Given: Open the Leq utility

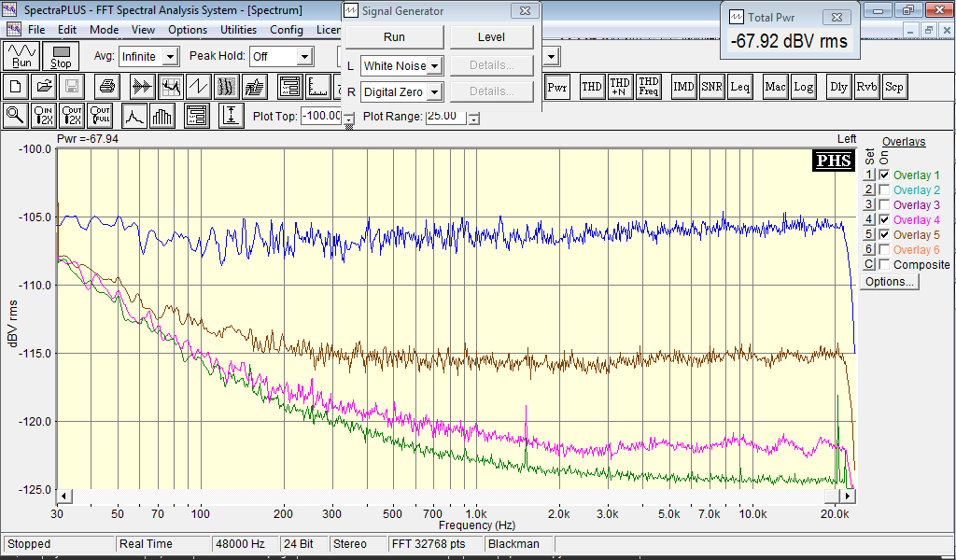Looking at the screenshot, I should tap(739, 87).
